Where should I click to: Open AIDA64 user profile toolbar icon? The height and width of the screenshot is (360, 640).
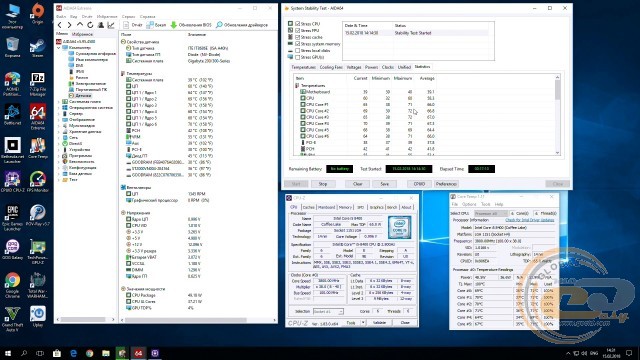[x=100, y=25]
